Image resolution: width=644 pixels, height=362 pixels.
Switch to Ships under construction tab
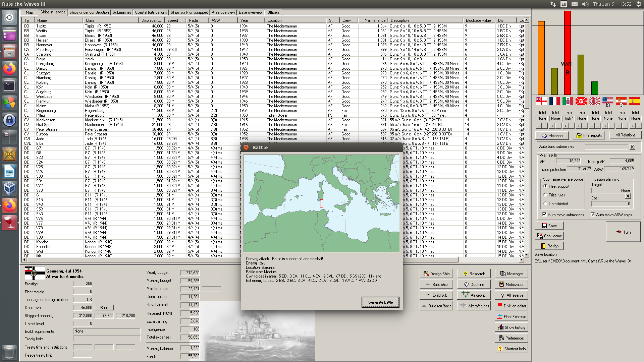pos(89,12)
